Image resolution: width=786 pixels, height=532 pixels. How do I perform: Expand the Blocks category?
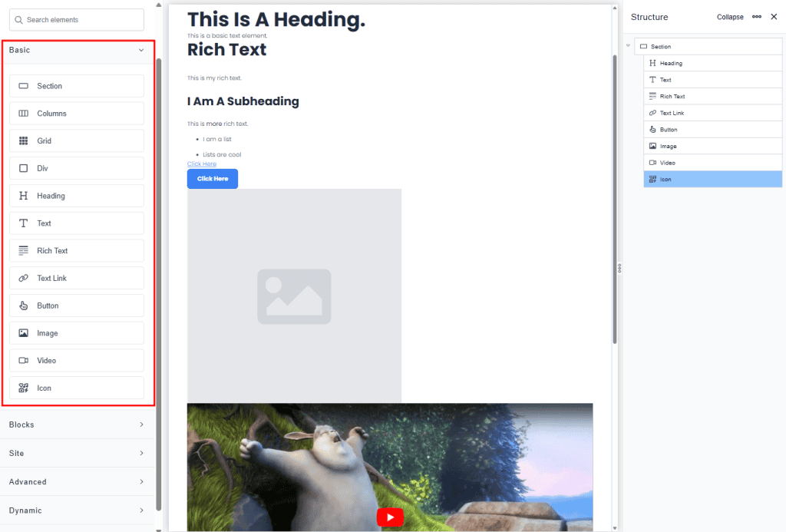tap(141, 425)
